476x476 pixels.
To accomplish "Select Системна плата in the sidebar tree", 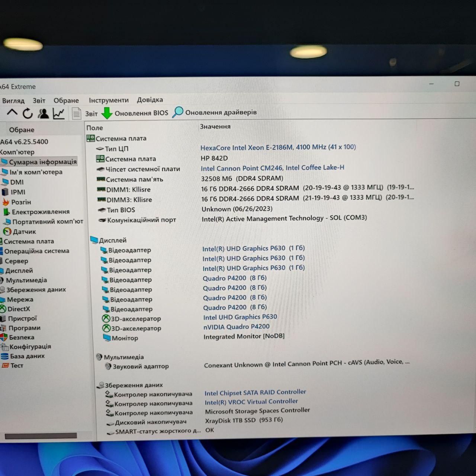I will [x=29, y=241].
